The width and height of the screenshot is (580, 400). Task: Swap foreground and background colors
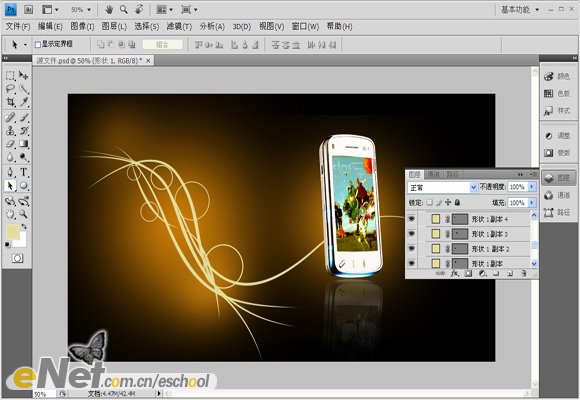[x=24, y=226]
